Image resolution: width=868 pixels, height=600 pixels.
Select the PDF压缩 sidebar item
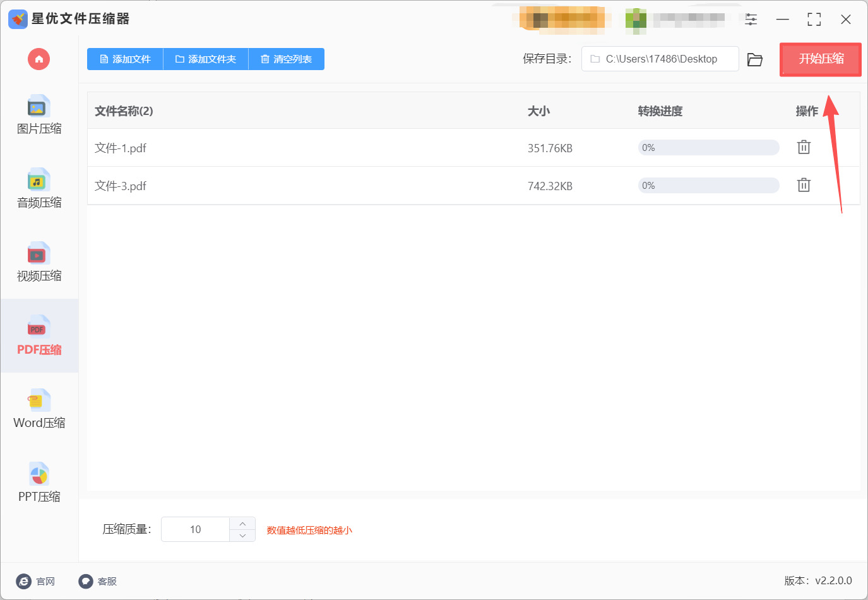39,335
